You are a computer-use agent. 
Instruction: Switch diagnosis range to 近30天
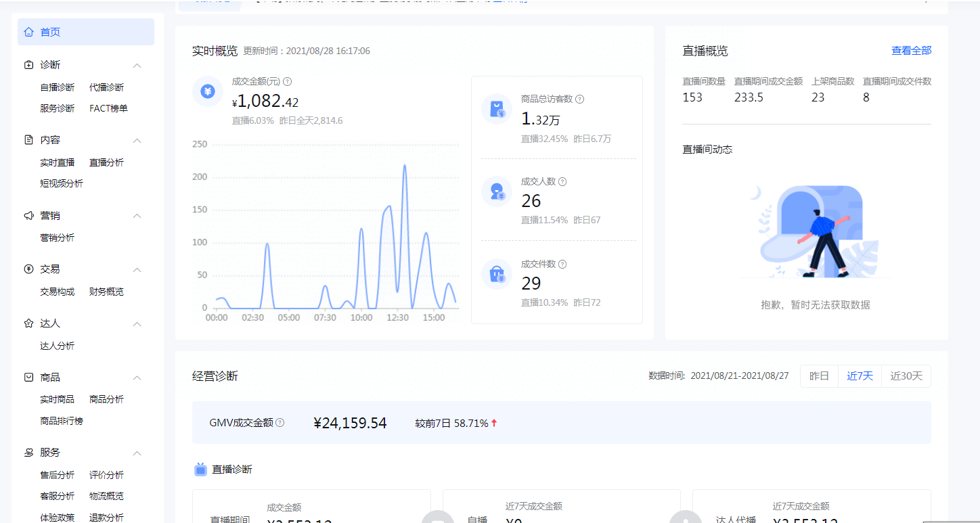906,376
